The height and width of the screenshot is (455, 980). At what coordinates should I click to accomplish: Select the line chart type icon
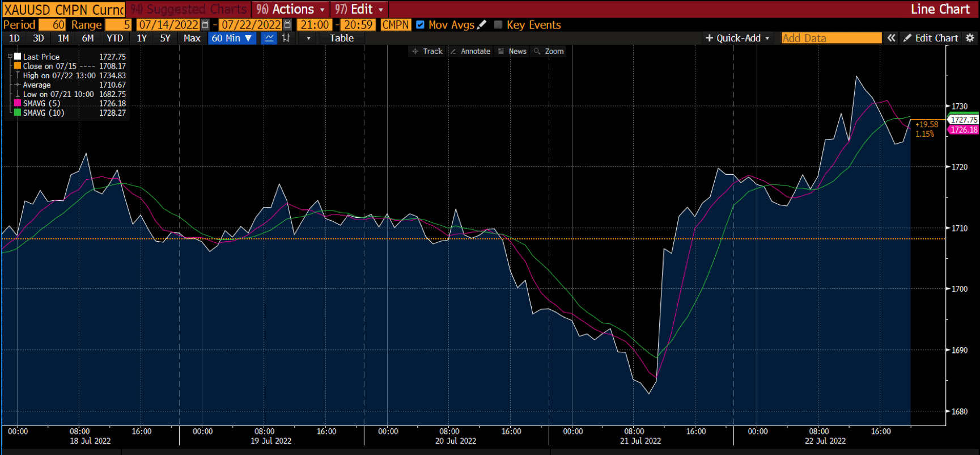click(x=269, y=38)
